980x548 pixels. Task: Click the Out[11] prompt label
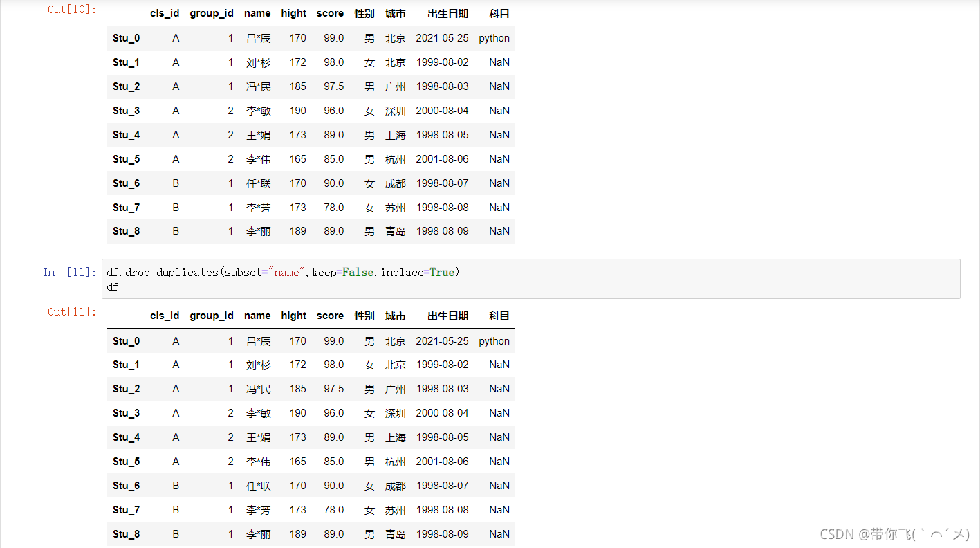click(x=72, y=312)
